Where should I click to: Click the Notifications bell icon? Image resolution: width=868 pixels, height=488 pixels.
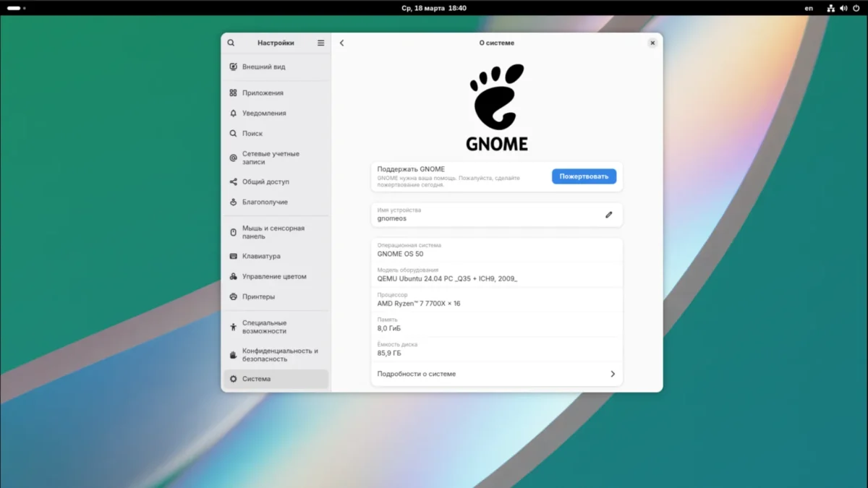point(233,113)
